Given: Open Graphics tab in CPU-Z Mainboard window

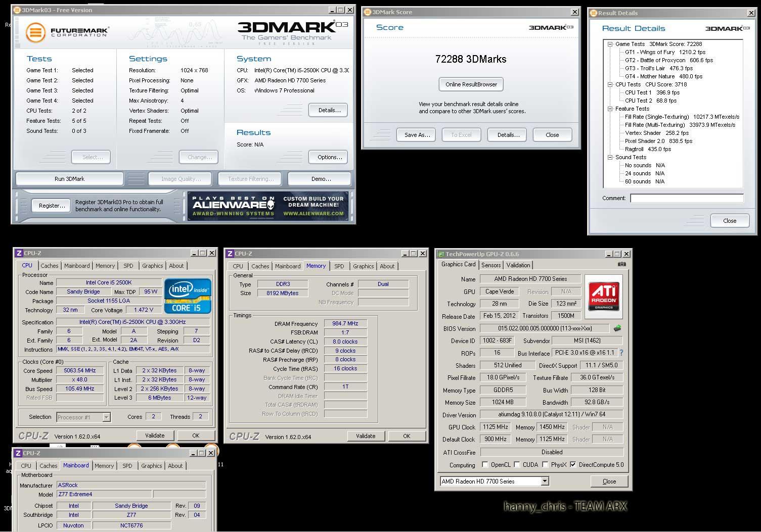Looking at the screenshot, I should 152,466.
